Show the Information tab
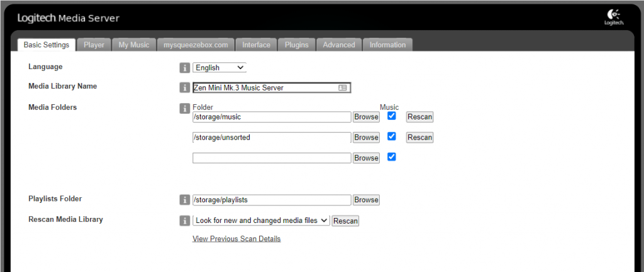 (387, 45)
